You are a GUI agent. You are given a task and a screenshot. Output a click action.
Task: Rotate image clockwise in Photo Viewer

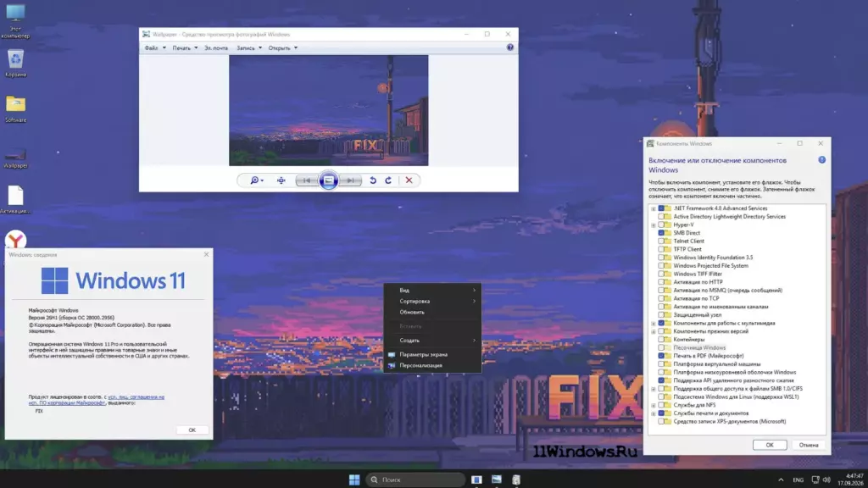click(x=388, y=180)
